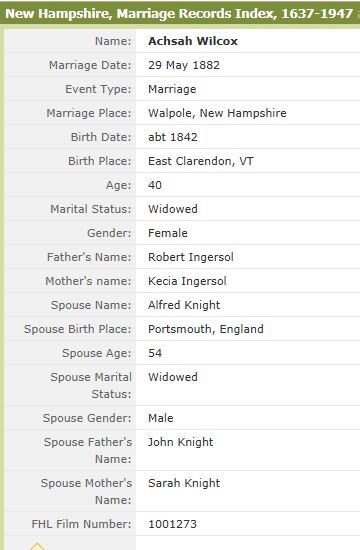Click spouse father's name John Knight
Viewport: 360px width, 550px height.
click(180, 442)
